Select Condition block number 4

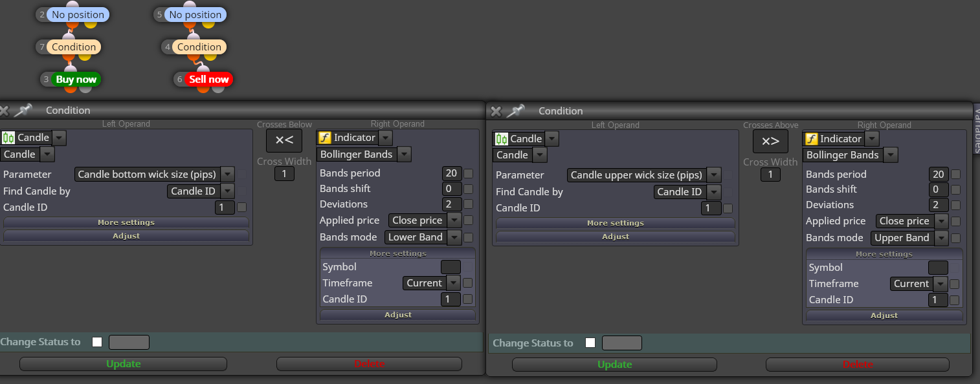pyautogui.click(x=199, y=47)
